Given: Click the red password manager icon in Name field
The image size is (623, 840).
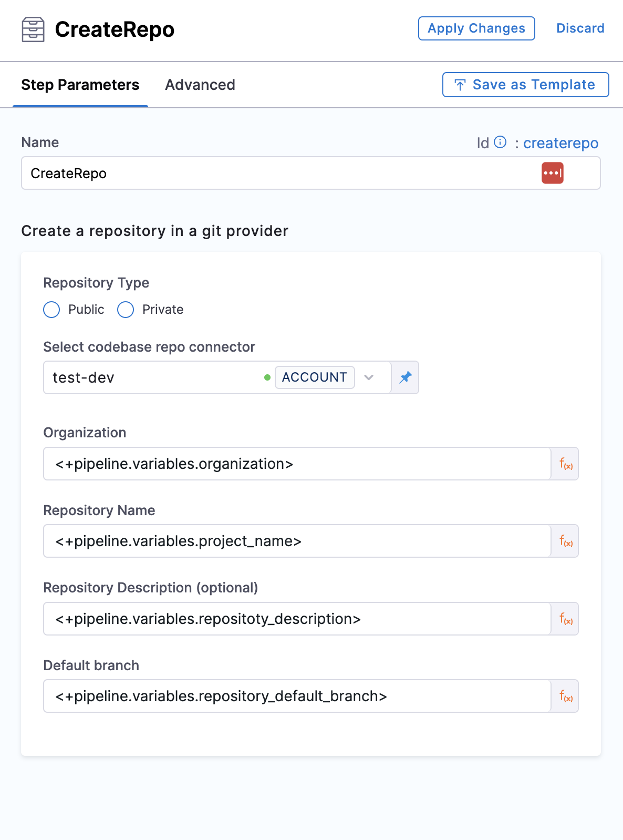Looking at the screenshot, I should tap(552, 173).
